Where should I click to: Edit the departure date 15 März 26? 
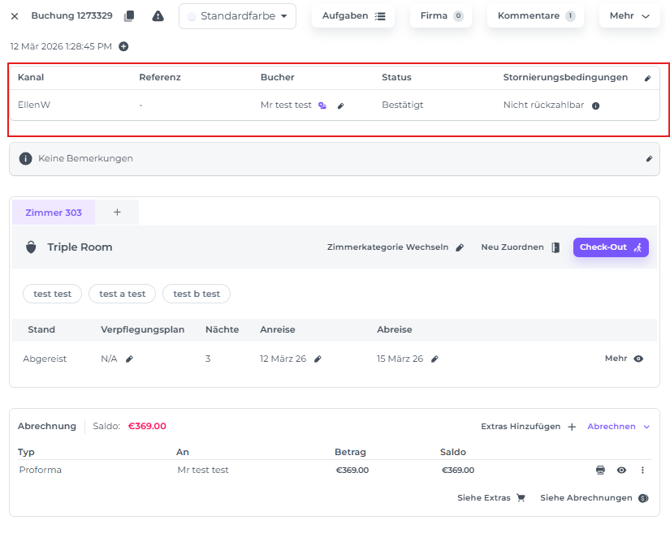(x=435, y=359)
